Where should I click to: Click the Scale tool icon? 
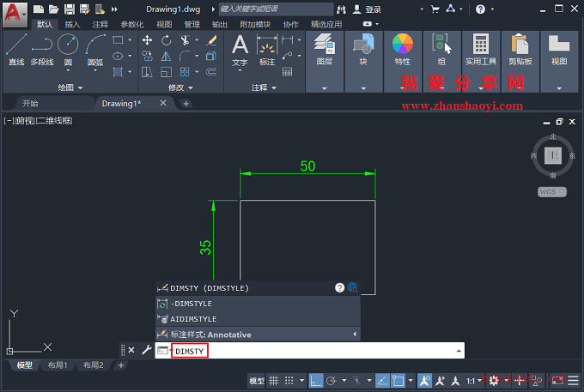[x=166, y=72]
